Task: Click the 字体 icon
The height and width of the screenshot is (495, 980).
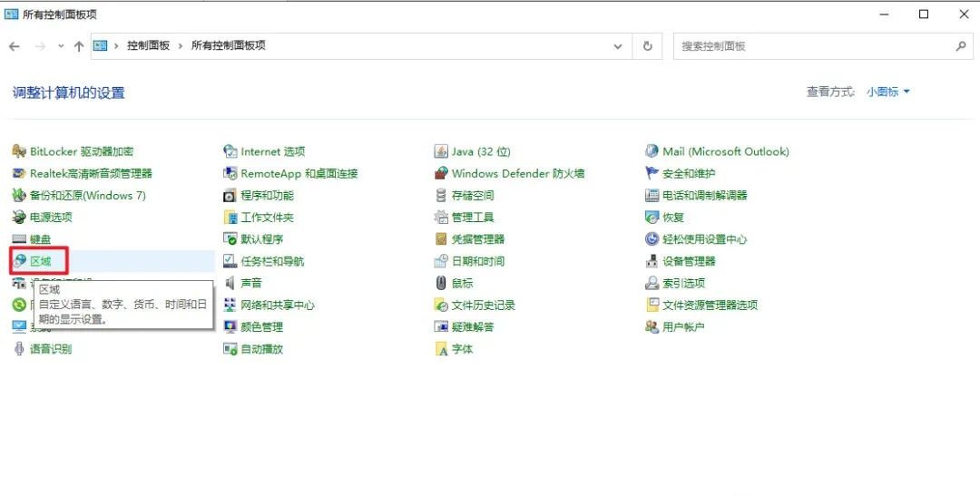Action: [441, 349]
